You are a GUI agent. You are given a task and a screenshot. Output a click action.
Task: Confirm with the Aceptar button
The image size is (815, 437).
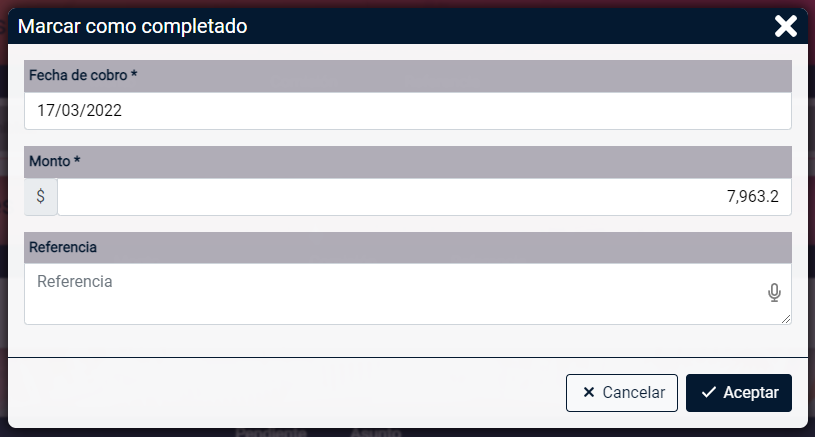(x=739, y=393)
